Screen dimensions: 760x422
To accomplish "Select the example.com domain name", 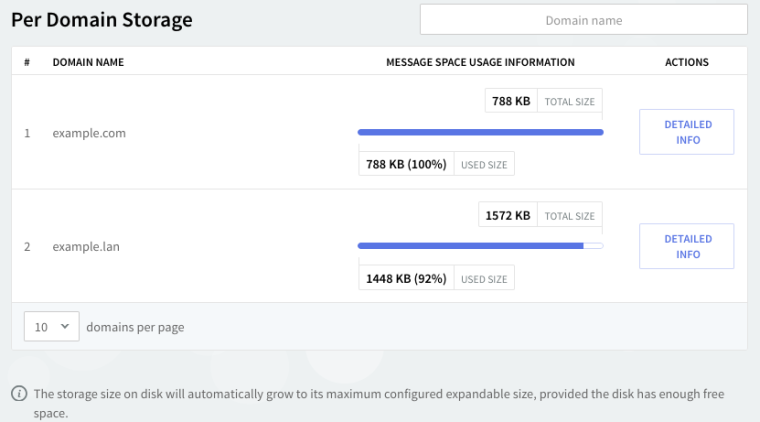I will pos(89,133).
